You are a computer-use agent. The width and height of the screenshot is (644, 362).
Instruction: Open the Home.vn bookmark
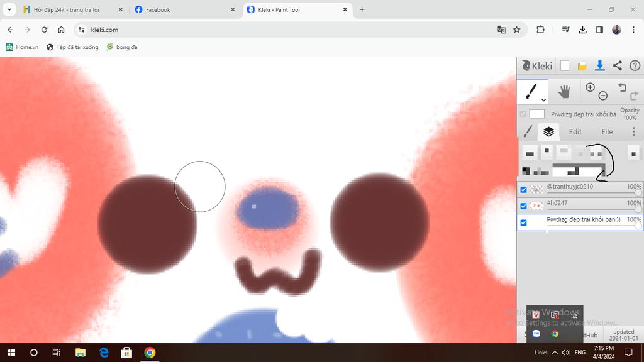point(22,47)
